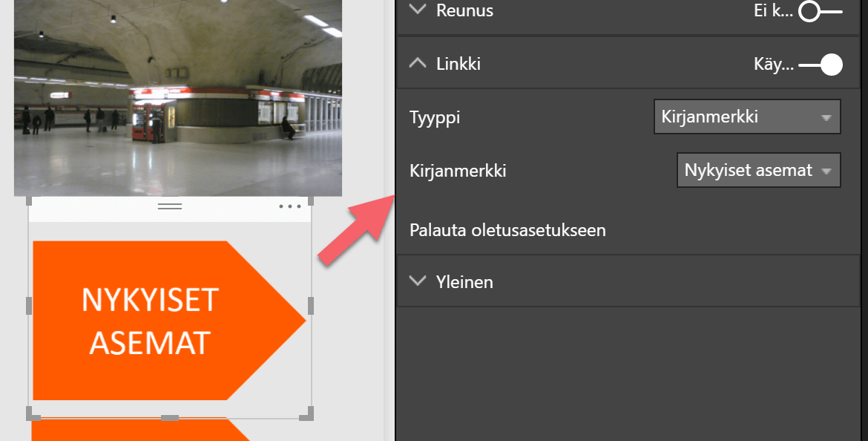The width and height of the screenshot is (868, 441).
Task: Click left-middle resize handle of selected visual
Action: 29,305
